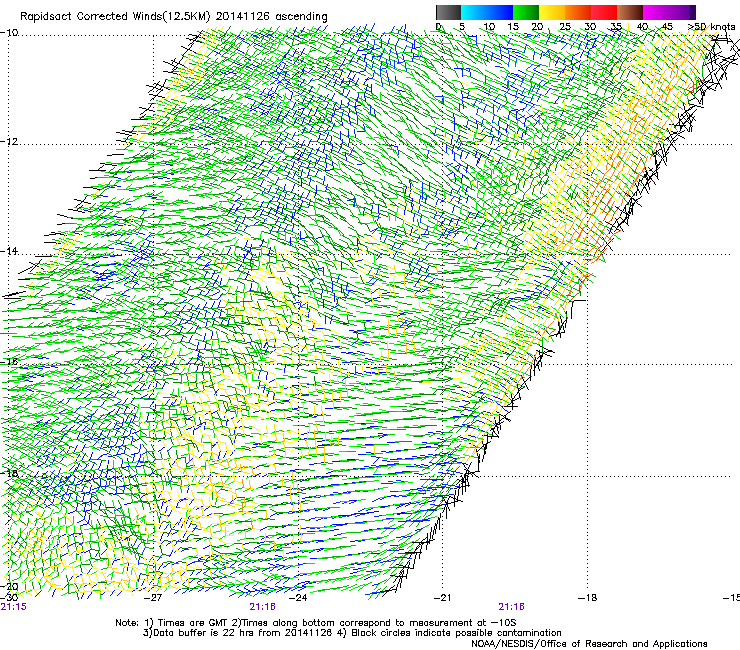Click the 'Times are GMT' note line
The height and width of the screenshot is (650, 740).
pyautogui.click(x=316, y=623)
